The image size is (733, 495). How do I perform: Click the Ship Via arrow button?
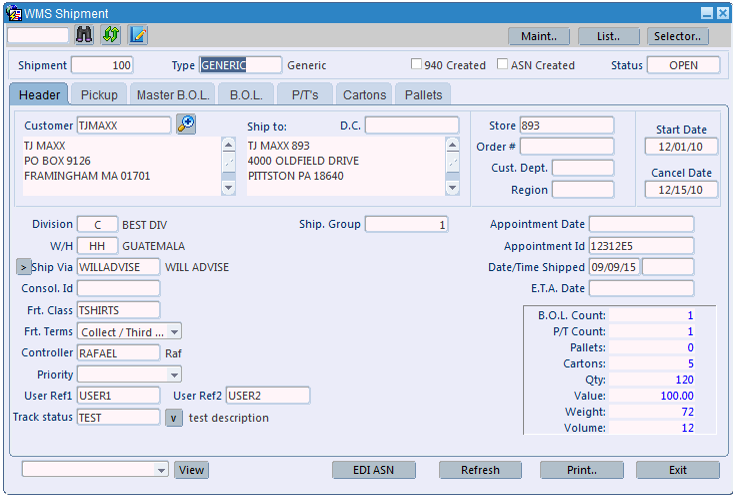(x=23, y=267)
